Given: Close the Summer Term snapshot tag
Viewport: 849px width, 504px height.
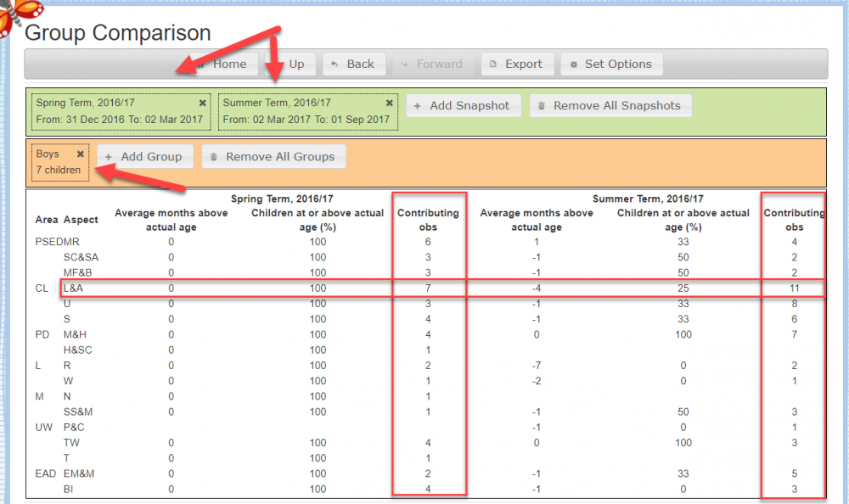Looking at the screenshot, I should pyautogui.click(x=389, y=103).
